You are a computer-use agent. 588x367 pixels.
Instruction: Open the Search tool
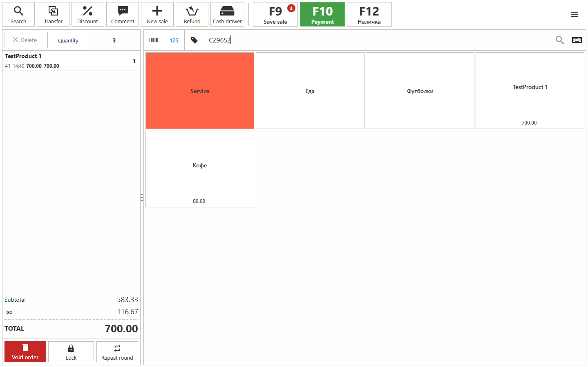pos(18,14)
